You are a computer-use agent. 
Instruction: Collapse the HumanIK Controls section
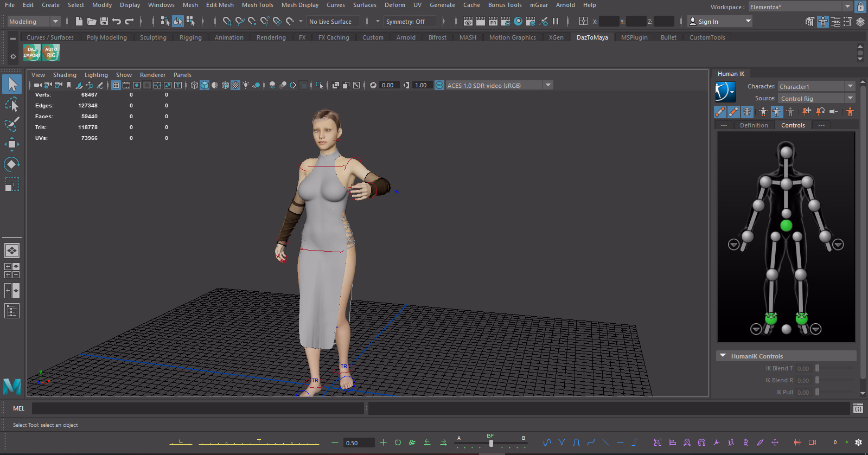[x=723, y=356]
